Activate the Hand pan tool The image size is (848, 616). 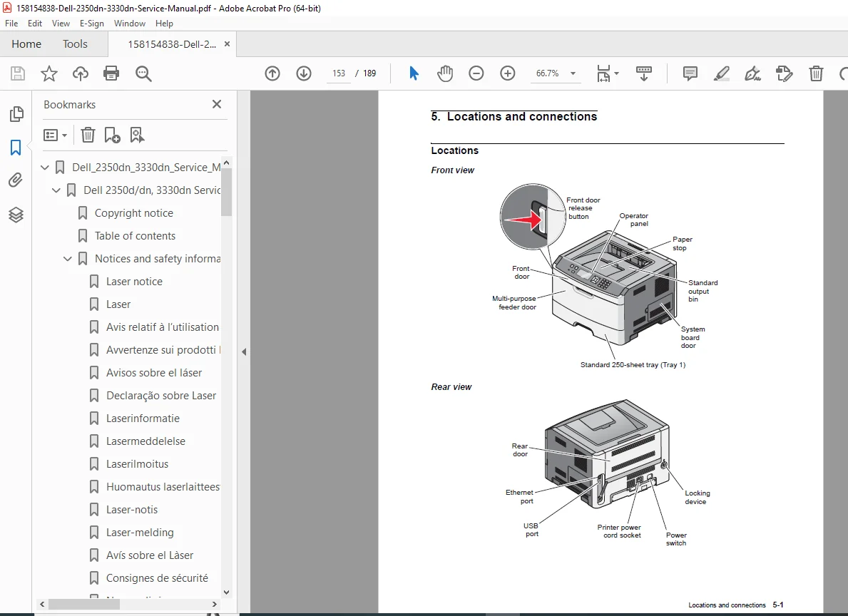pyautogui.click(x=445, y=73)
